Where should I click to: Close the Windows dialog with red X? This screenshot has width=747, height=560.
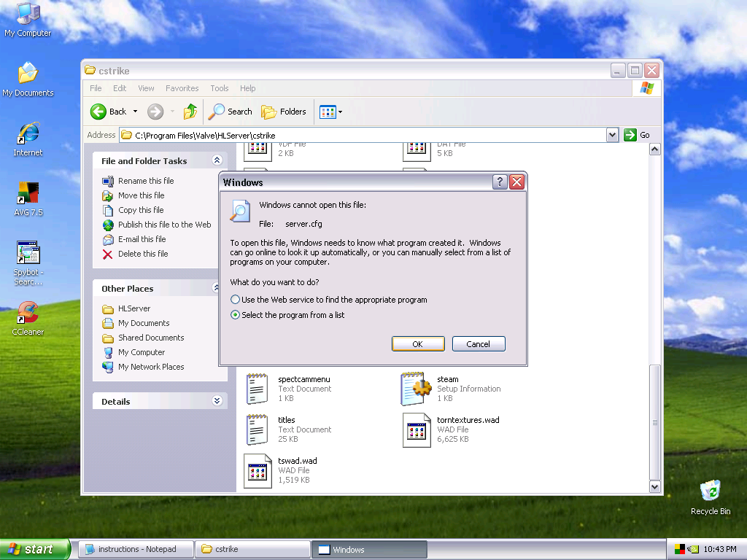coord(517,182)
